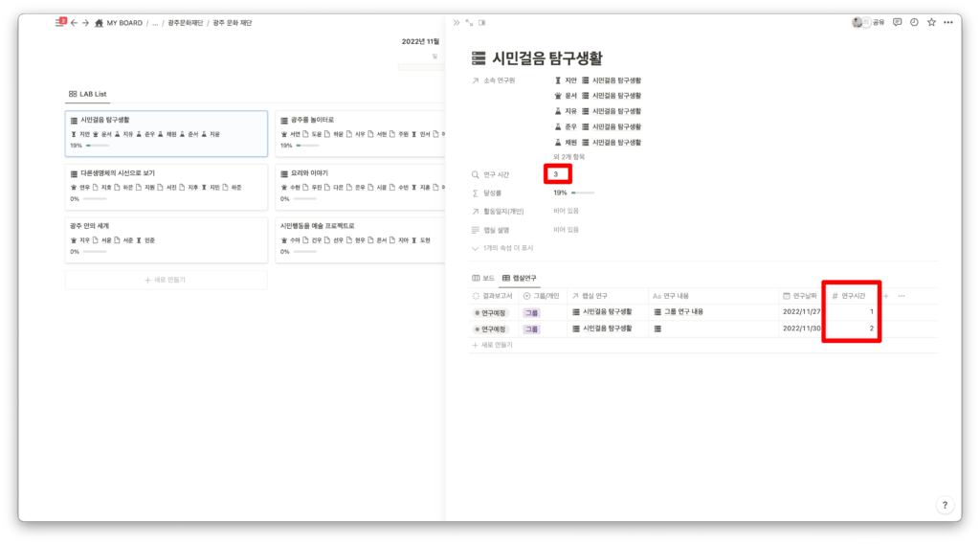The width and height of the screenshot is (980, 544).
Task: Open 다른생명체의 시선으로 보기 card
Action: pos(167,187)
